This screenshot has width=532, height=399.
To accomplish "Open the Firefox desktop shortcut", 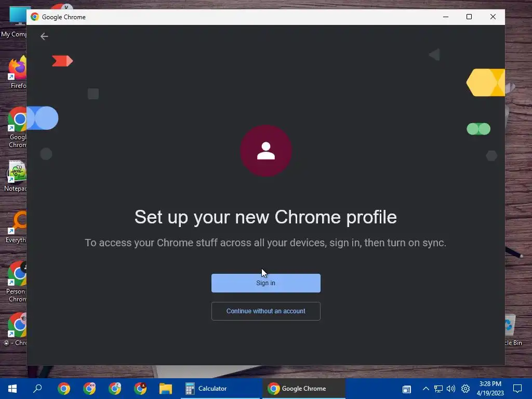I will point(17,73).
